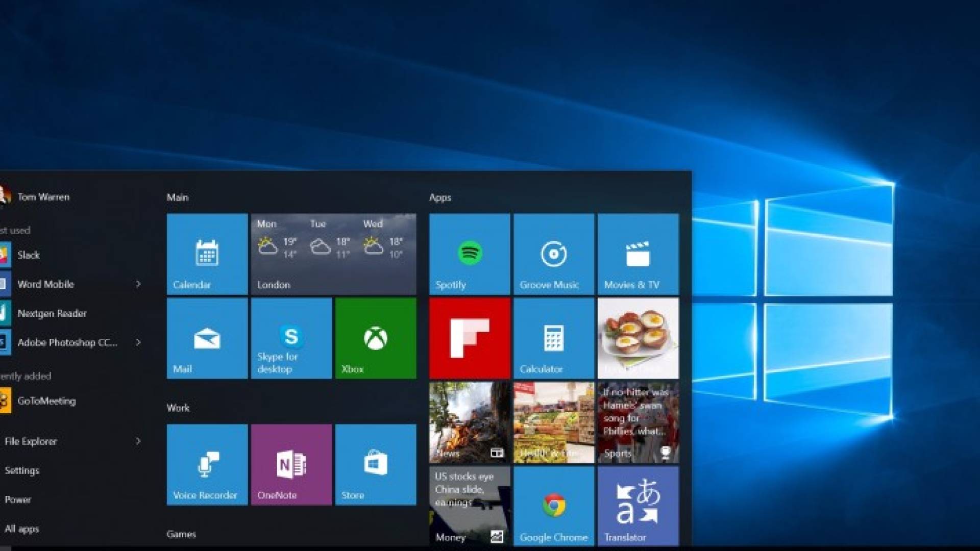Click the Apps group heading
The width and height of the screenshot is (980, 551).
point(440,197)
